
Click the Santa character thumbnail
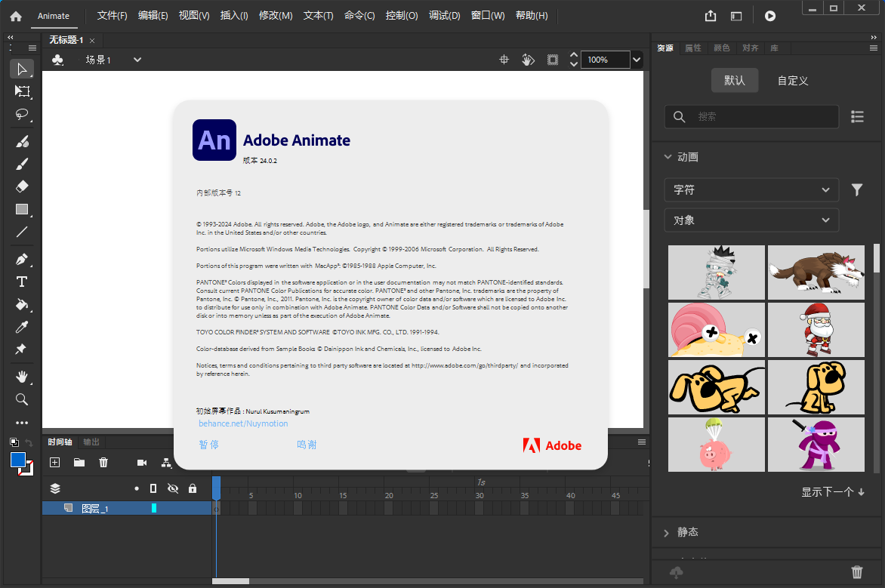(x=816, y=330)
